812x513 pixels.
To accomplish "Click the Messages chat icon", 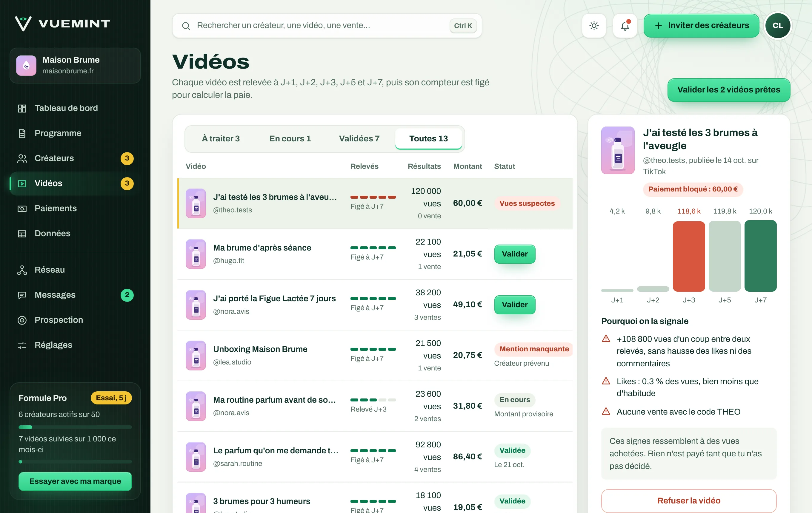I will tap(22, 295).
